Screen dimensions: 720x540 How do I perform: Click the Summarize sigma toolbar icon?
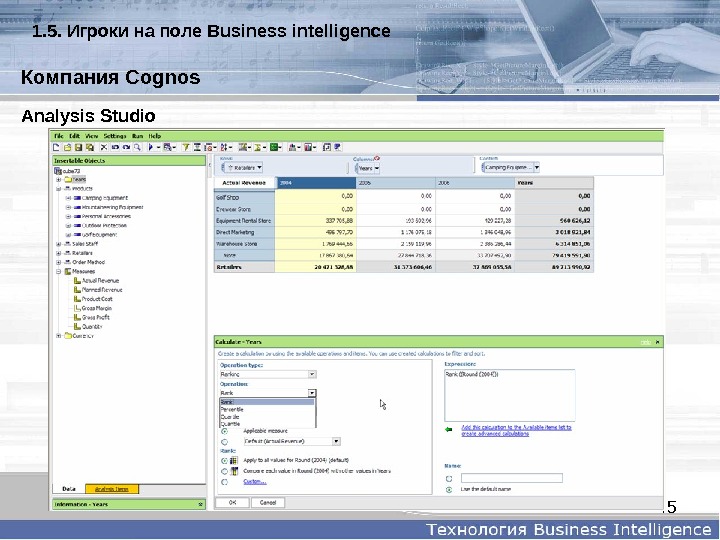[258, 147]
